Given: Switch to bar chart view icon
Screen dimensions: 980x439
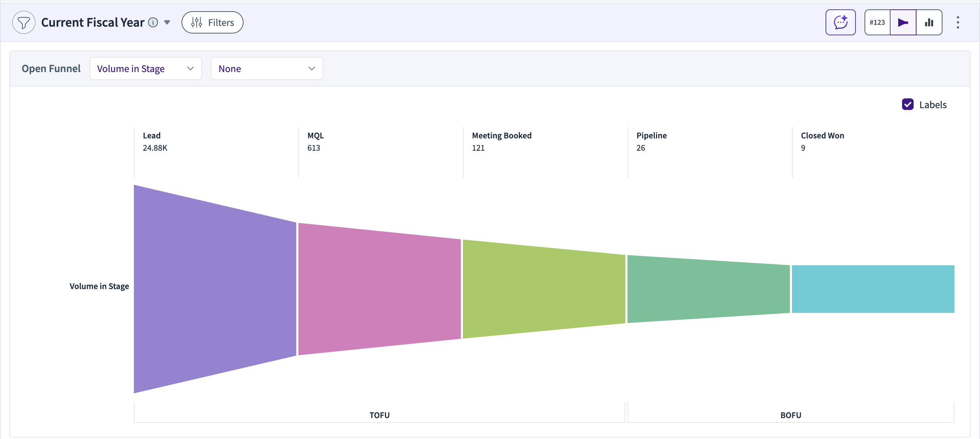Looking at the screenshot, I should click(929, 22).
